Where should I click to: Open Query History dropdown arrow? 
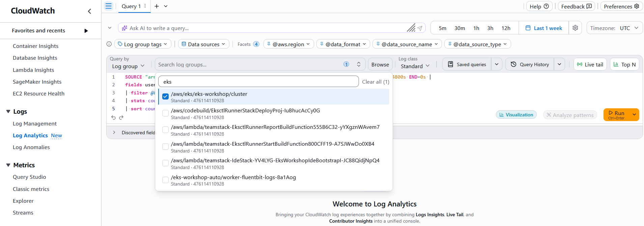(x=559, y=64)
